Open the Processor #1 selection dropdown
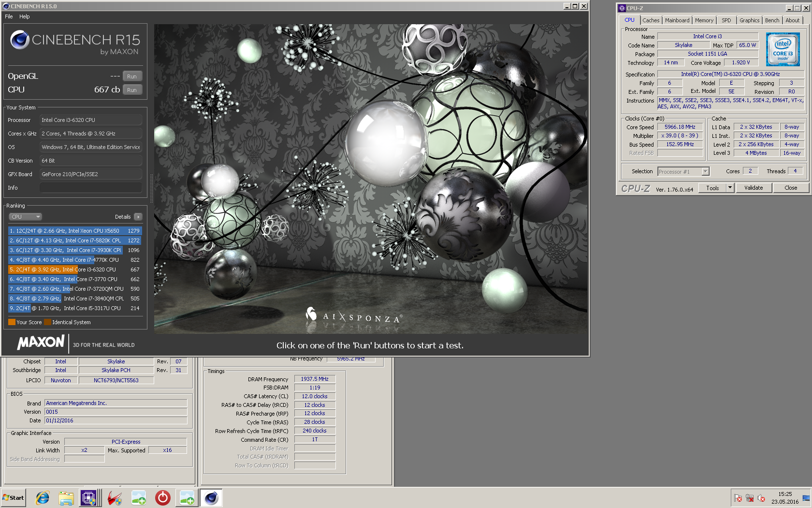The image size is (812, 508). pyautogui.click(x=683, y=172)
